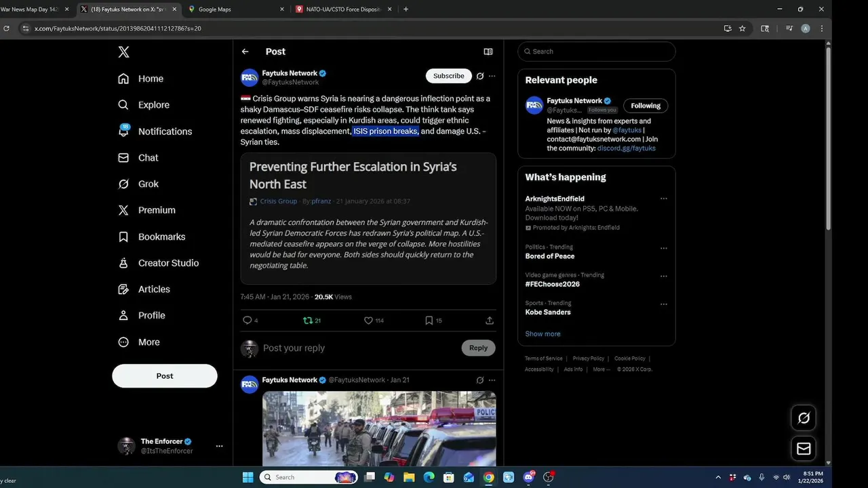Open Terms of Service footer link
The image size is (868, 488).
coord(544,359)
